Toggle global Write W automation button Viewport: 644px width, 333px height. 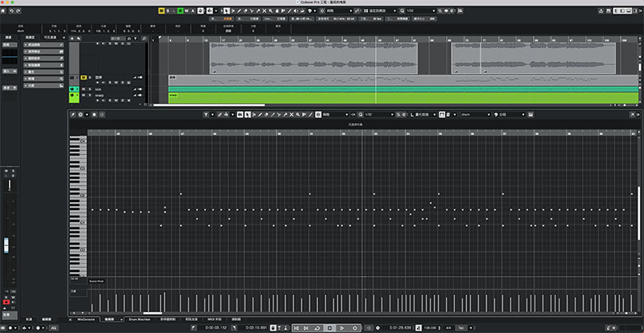pyautogui.click(x=187, y=10)
